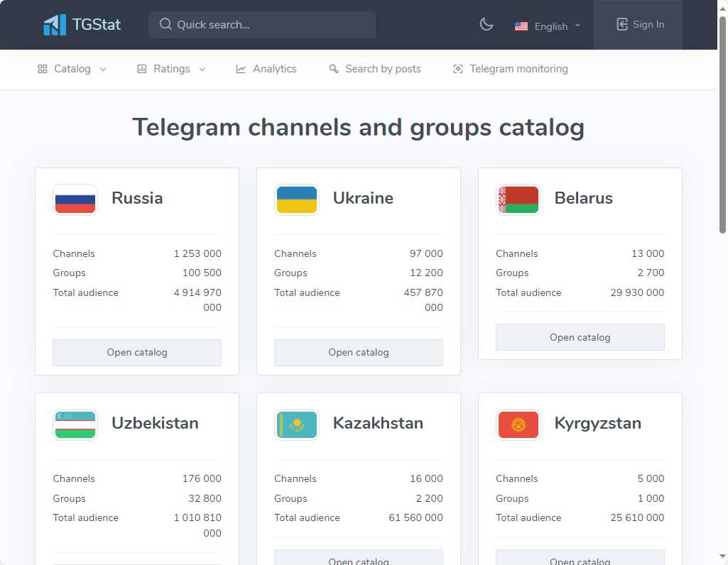Go to the Analytics page
The image size is (728, 565).
pos(266,69)
